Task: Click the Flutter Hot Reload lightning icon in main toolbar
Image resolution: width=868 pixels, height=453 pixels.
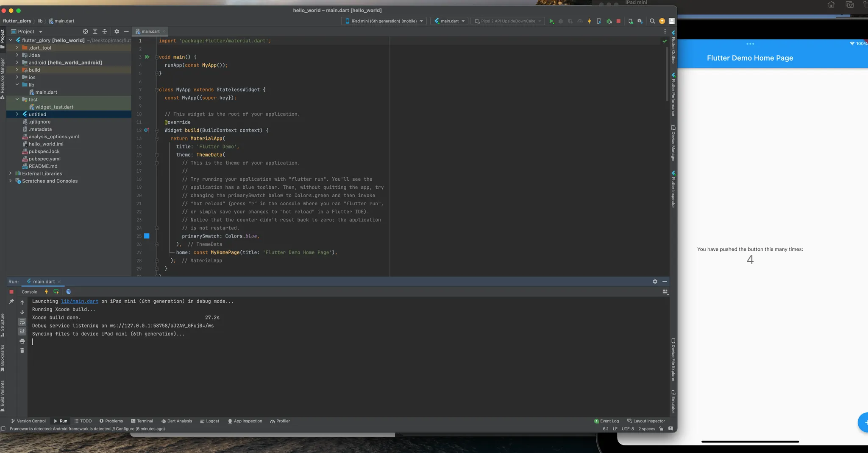Action: coord(589,21)
